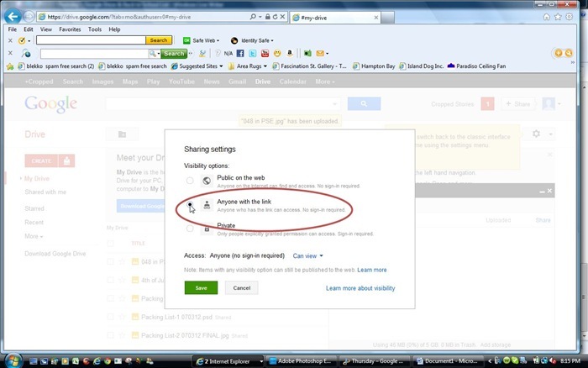
Task: Close the #my-drive browser tab
Action: [x=376, y=18]
